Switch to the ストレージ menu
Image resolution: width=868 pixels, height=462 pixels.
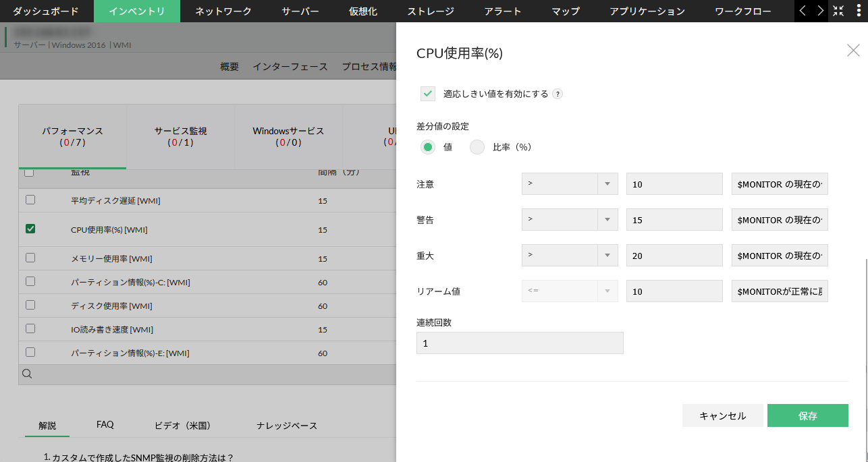tap(431, 11)
